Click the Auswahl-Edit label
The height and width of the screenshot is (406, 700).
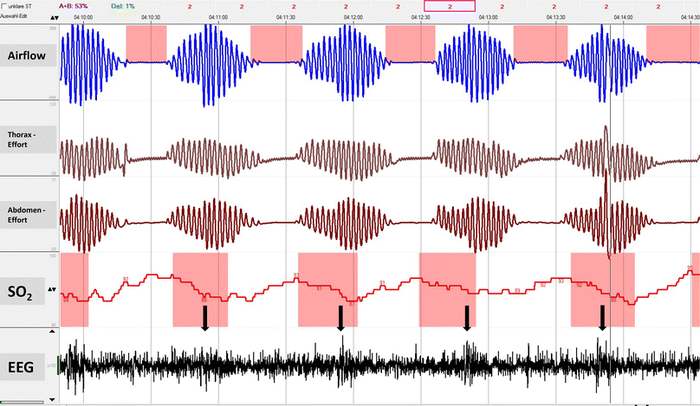[x=13, y=17]
